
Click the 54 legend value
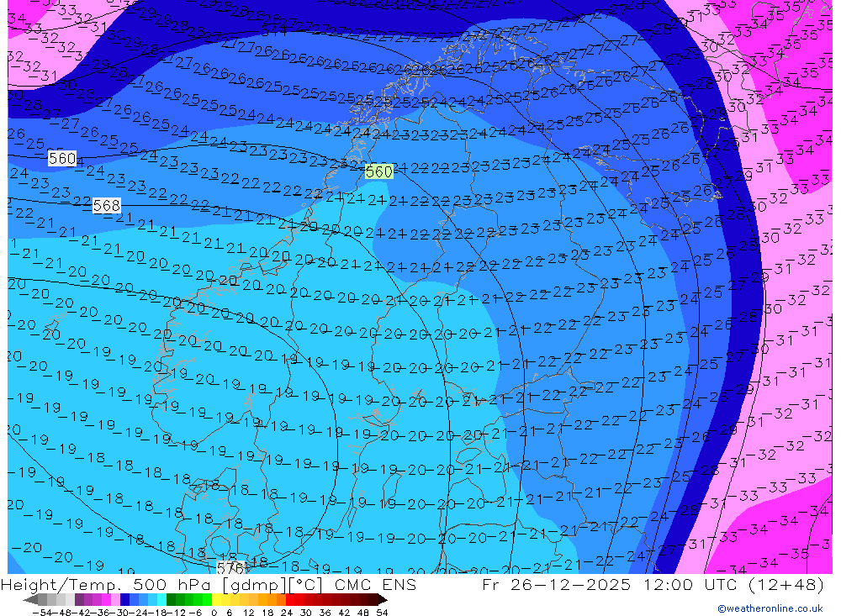(382, 613)
